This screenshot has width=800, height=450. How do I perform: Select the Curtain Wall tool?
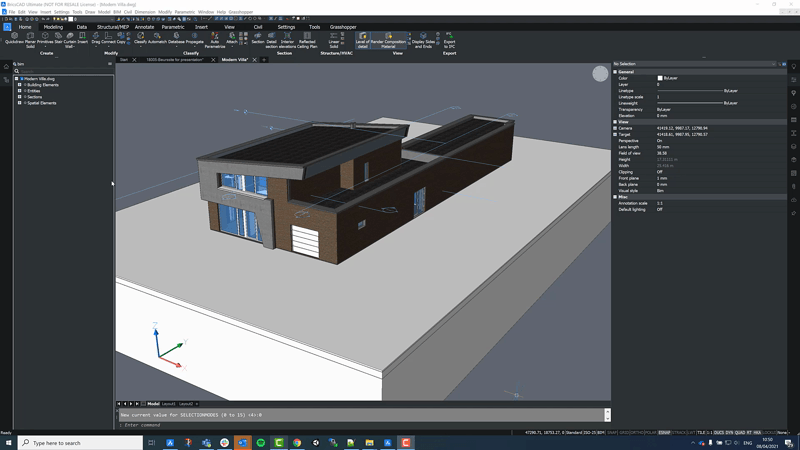pos(69,40)
